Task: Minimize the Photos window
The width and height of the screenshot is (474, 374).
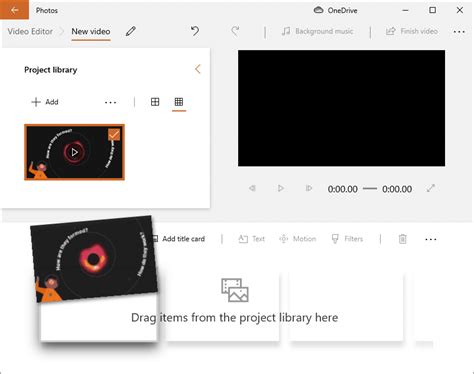Action: (x=405, y=10)
